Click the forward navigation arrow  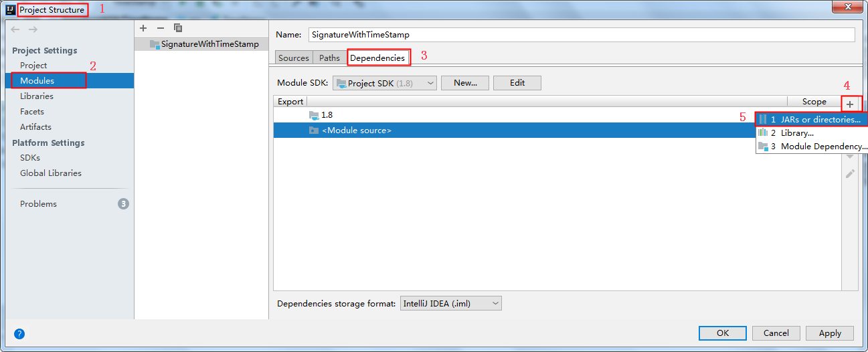pyautogui.click(x=33, y=29)
